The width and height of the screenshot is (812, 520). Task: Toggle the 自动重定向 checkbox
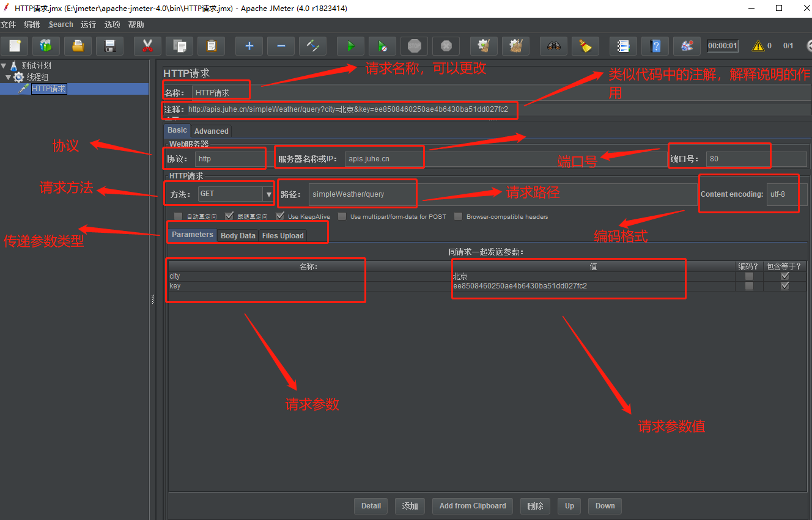coord(179,216)
